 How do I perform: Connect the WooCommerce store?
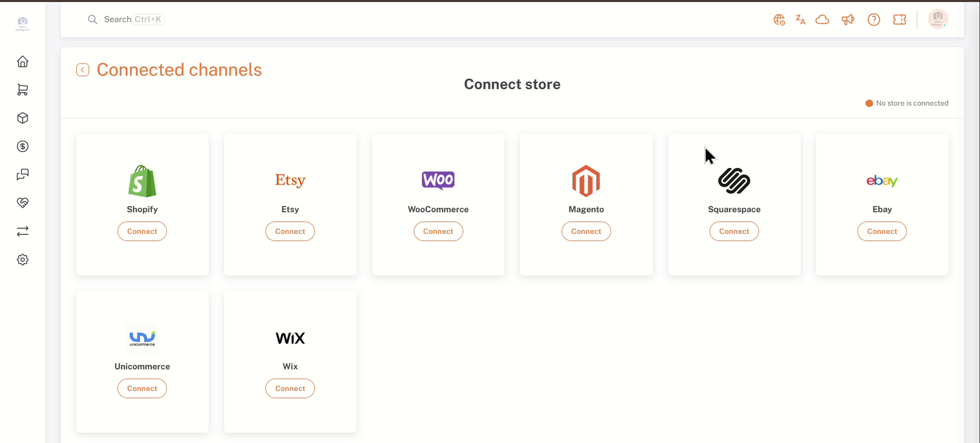point(438,231)
